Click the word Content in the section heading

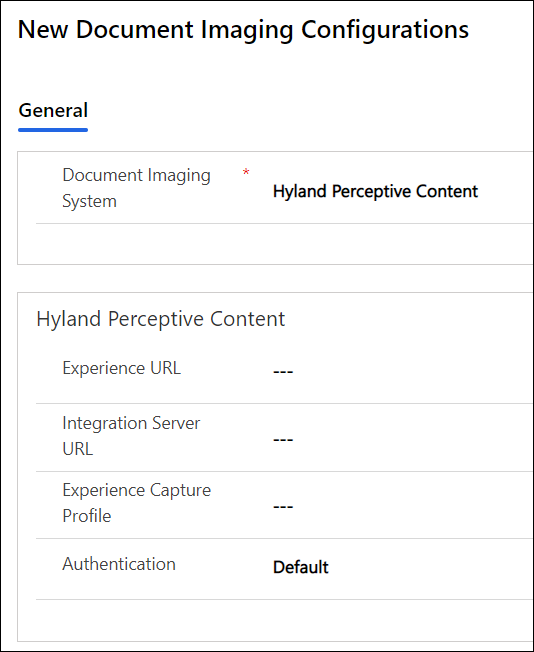247,319
